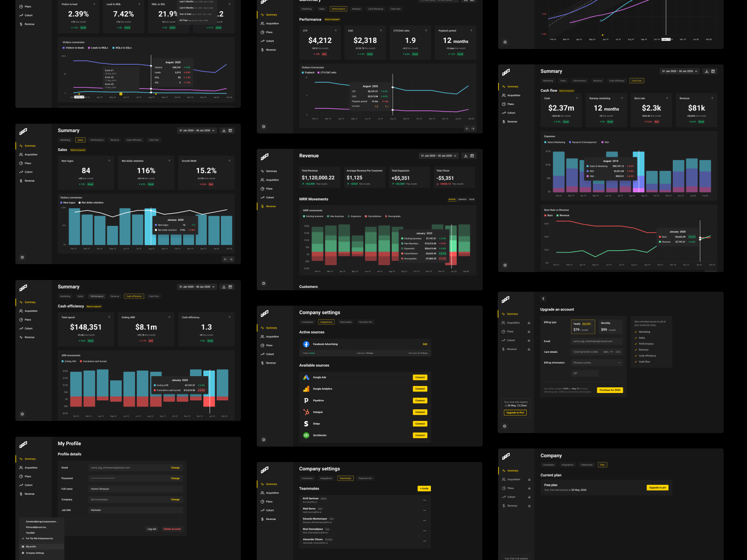Open the more menu for Matt Burns

click(424, 511)
